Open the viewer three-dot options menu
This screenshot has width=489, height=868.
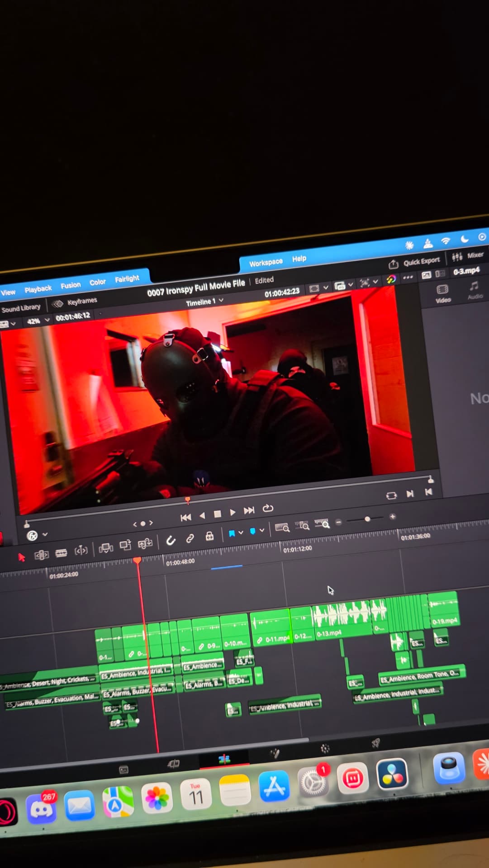[x=408, y=277]
